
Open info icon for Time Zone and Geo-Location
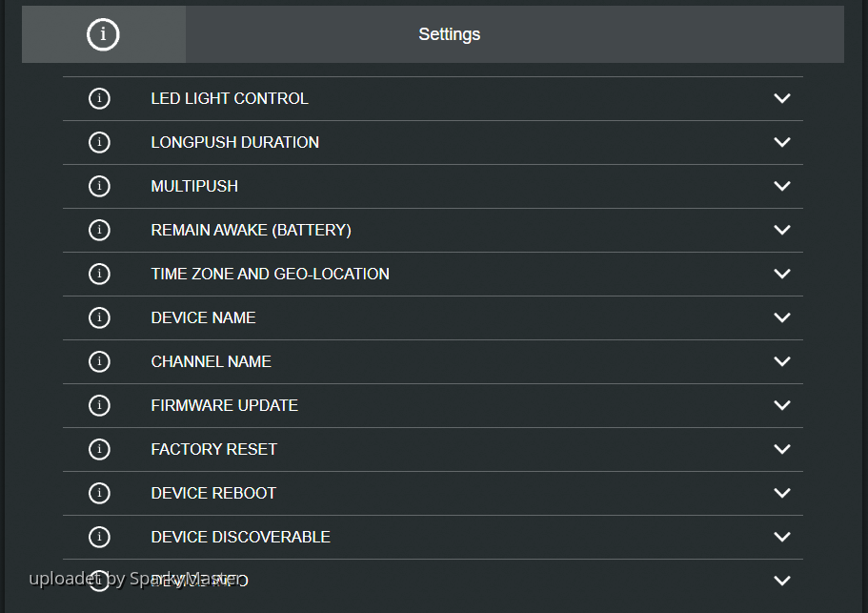click(99, 274)
